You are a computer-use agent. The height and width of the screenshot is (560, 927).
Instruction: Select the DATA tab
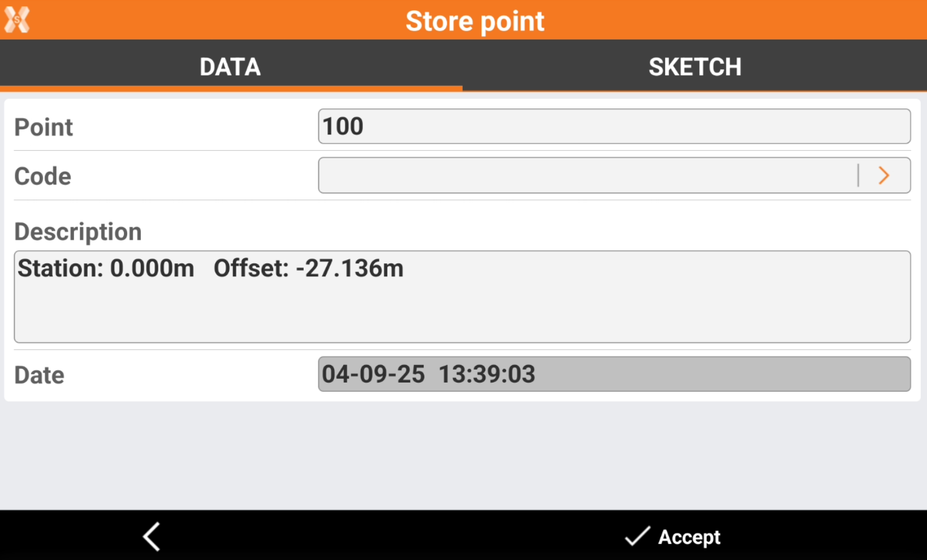[230, 67]
